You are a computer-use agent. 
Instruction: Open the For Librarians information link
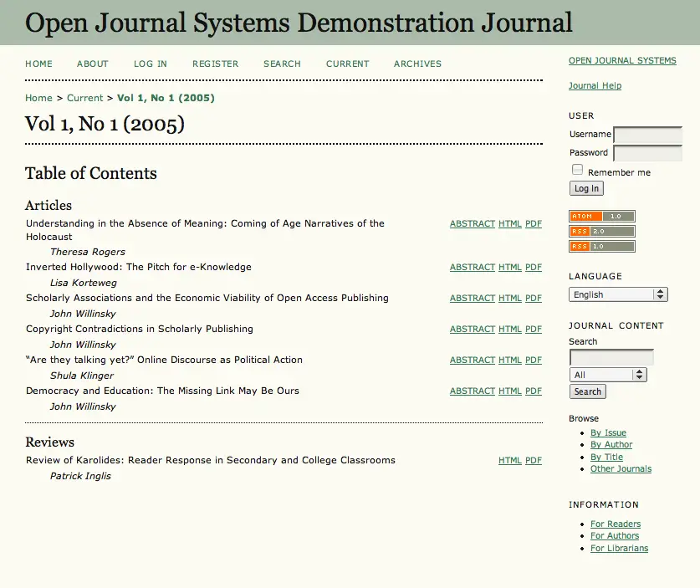click(619, 549)
